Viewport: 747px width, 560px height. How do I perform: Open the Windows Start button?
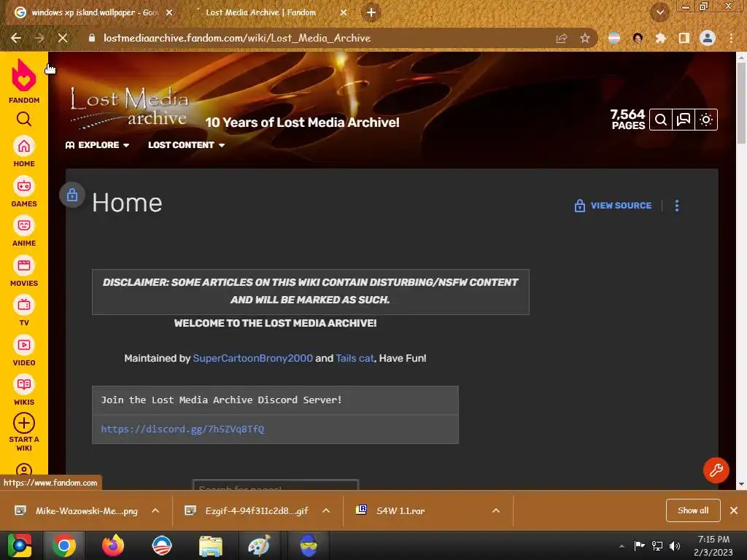[19, 545]
